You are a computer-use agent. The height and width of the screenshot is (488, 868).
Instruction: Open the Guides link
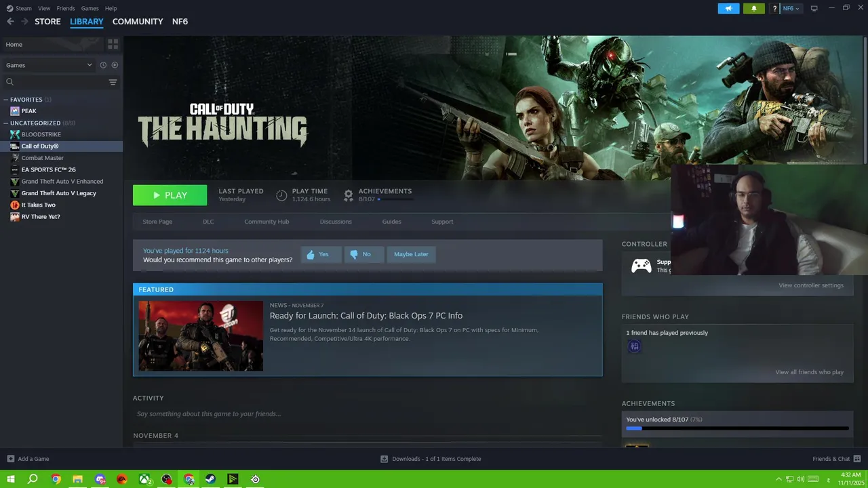[x=391, y=222]
